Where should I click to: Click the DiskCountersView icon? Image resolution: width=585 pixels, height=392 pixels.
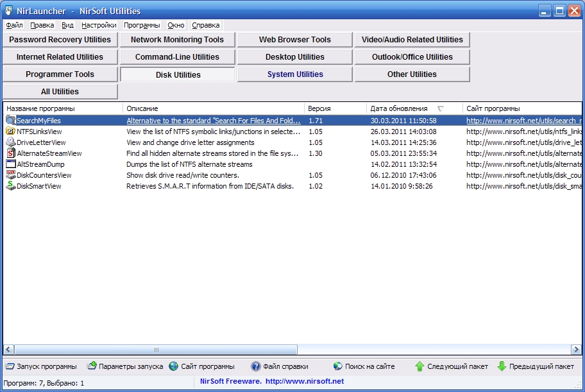pos(10,175)
